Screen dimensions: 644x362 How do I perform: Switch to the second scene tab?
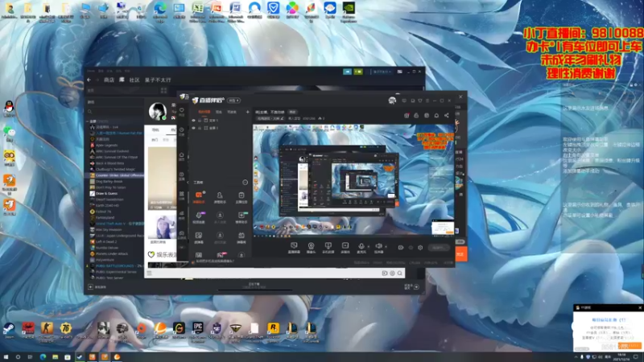click(219, 112)
